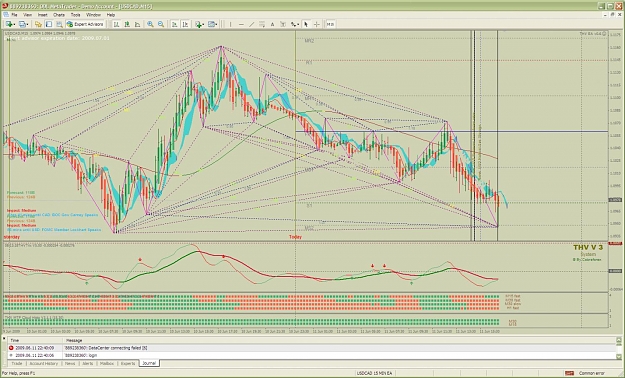
Task: Expand the Templates dropdown arrow
Action: point(216,25)
